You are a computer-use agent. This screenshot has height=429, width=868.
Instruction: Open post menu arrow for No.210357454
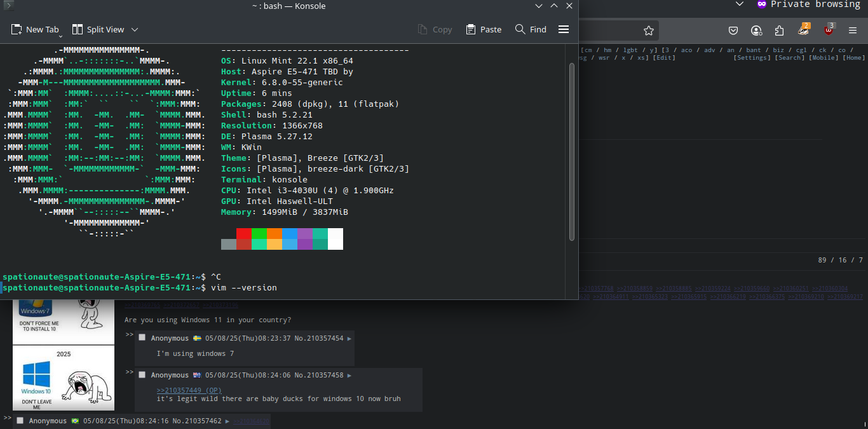point(349,339)
